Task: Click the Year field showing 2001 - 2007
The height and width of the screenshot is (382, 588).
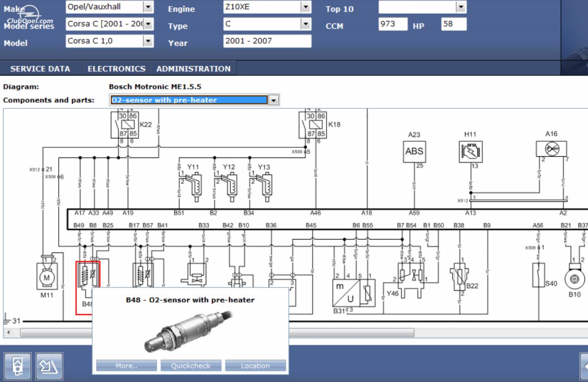Action: click(267, 41)
